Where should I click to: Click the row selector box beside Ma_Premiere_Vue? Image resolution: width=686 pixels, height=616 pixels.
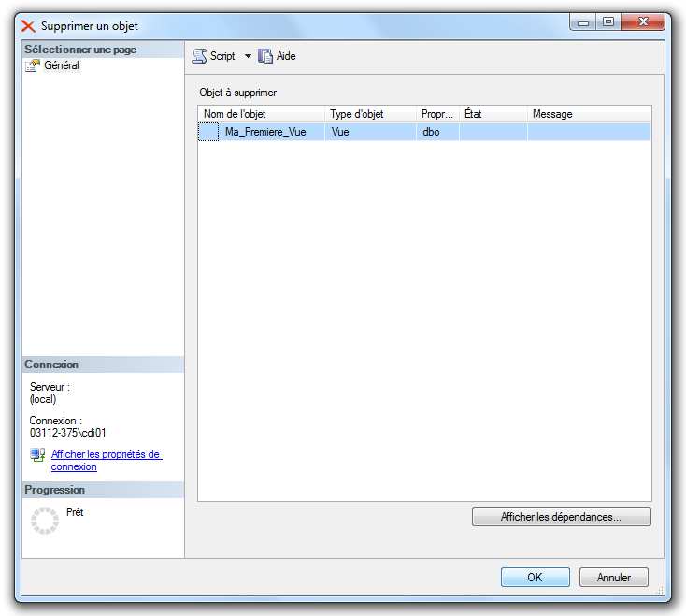coord(208,132)
